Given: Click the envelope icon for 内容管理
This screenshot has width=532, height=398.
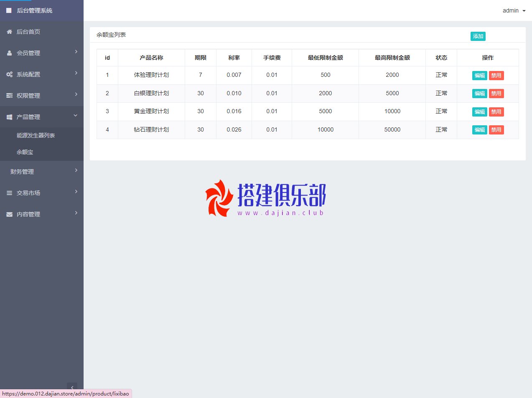Looking at the screenshot, I should [9, 214].
